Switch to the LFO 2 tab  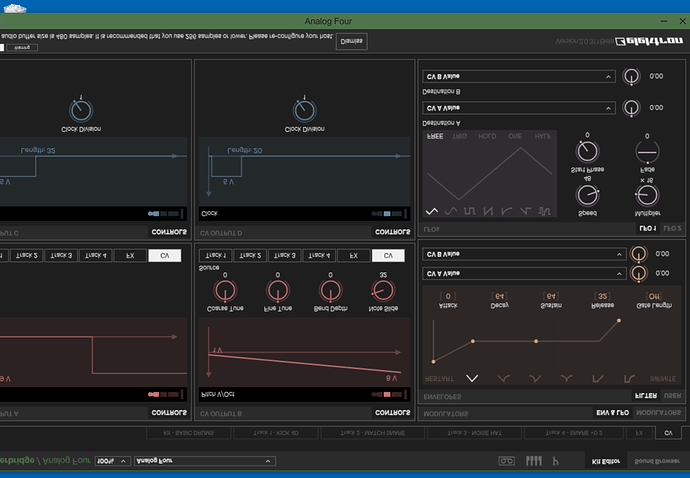coord(672,228)
